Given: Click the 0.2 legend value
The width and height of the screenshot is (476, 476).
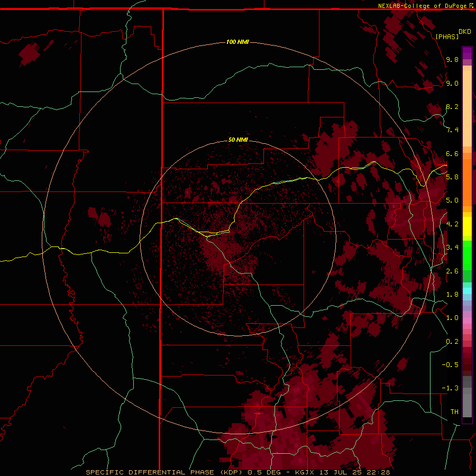Looking at the screenshot, I should pyautogui.click(x=452, y=342).
